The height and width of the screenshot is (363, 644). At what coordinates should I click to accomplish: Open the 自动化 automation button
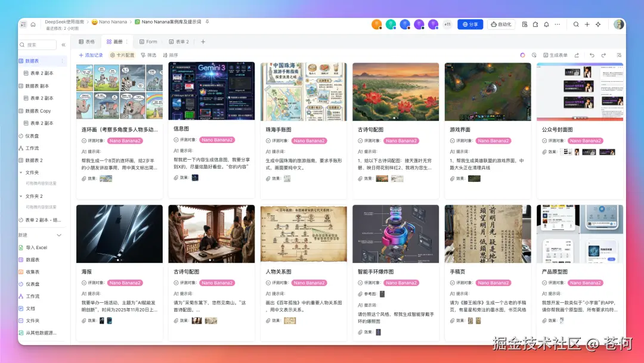501,24
